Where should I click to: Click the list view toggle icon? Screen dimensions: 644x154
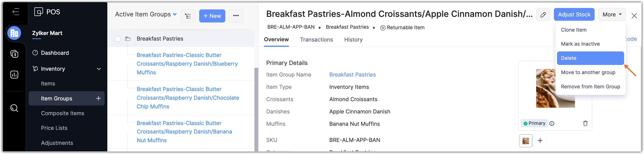188,16
